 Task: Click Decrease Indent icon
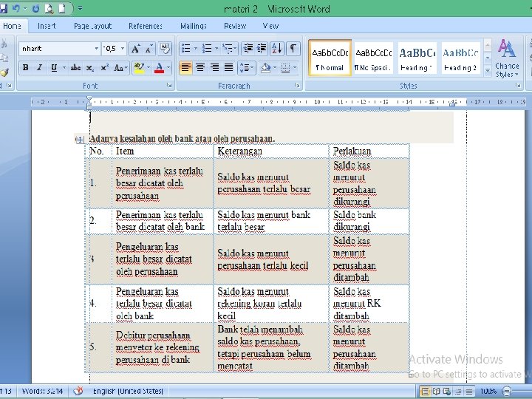point(248,48)
